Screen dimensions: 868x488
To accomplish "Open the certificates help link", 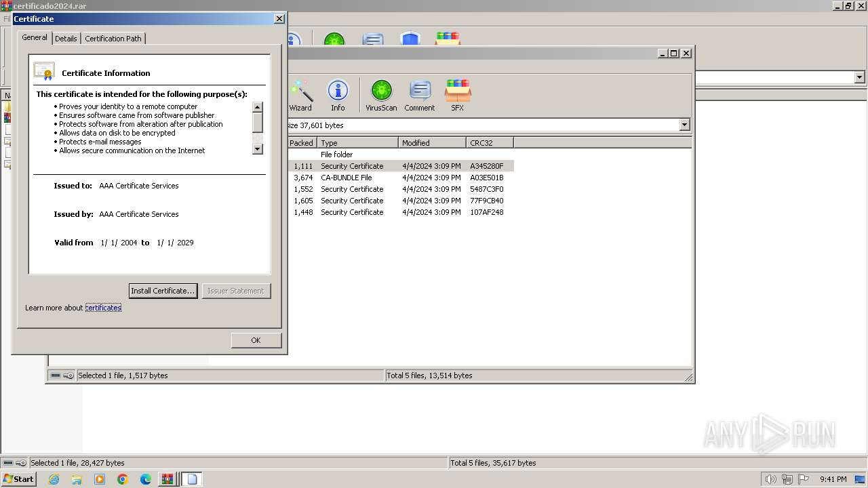I will tap(103, 308).
